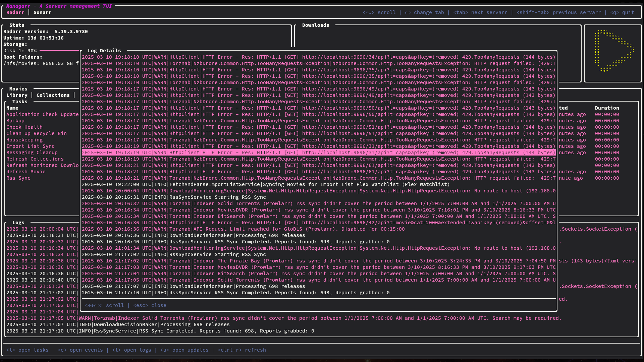The image size is (644, 362).
Task: Select the Backup task
Action: (x=15, y=121)
